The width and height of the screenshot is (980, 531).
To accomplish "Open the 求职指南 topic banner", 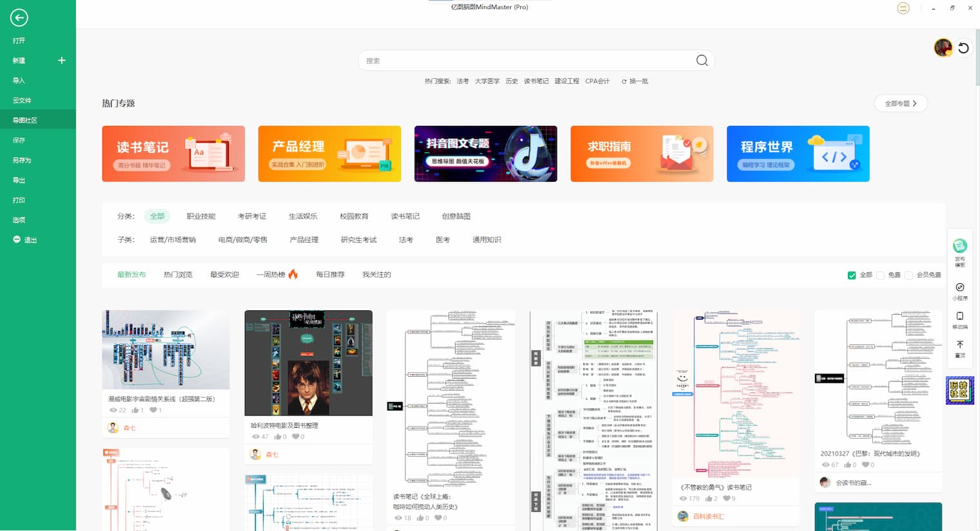I will [642, 154].
